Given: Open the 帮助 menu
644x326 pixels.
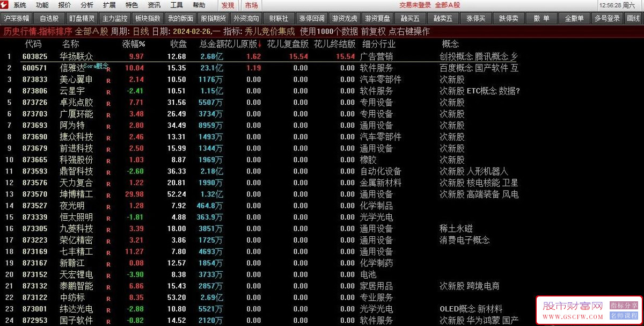Looking at the screenshot, I should click(x=199, y=5).
